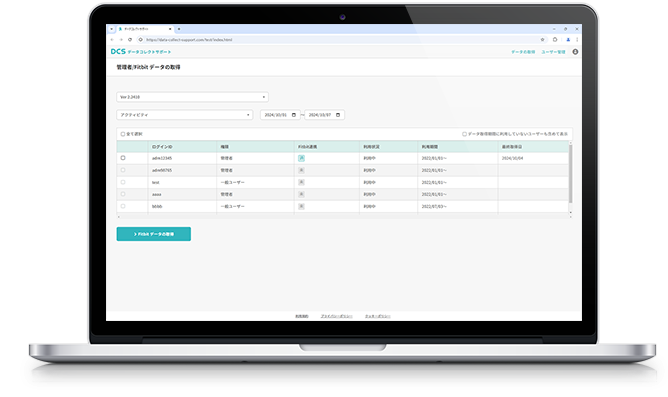The width and height of the screenshot is (668, 397).
Task: Open the プライバシーポリシー footer link
Action: [337, 316]
